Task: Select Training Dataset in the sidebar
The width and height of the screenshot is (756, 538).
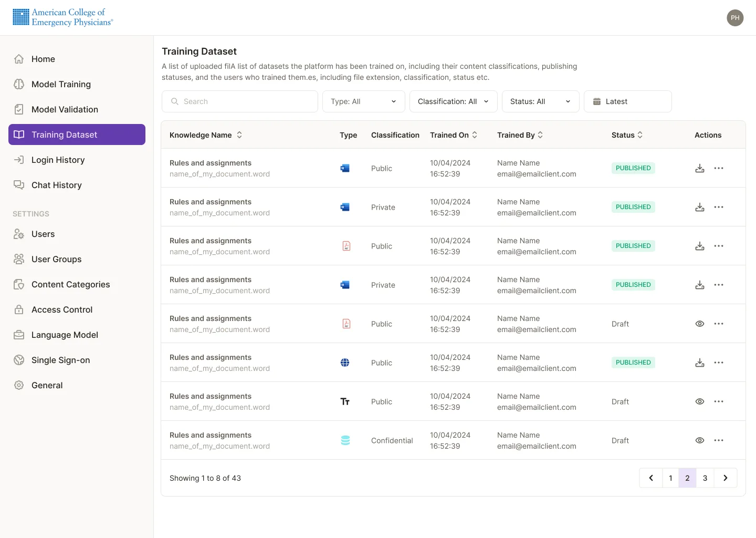Action: [77, 134]
